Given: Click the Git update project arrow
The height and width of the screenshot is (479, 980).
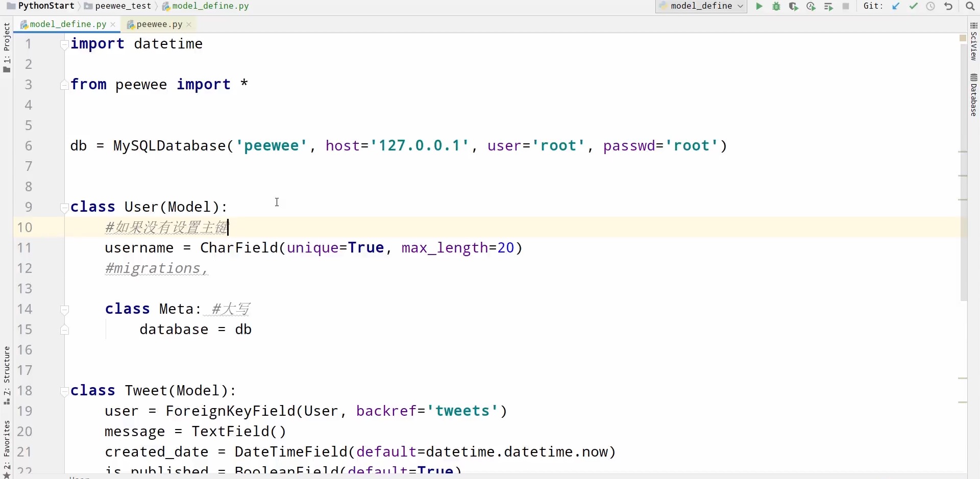Looking at the screenshot, I should [x=896, y=7].
